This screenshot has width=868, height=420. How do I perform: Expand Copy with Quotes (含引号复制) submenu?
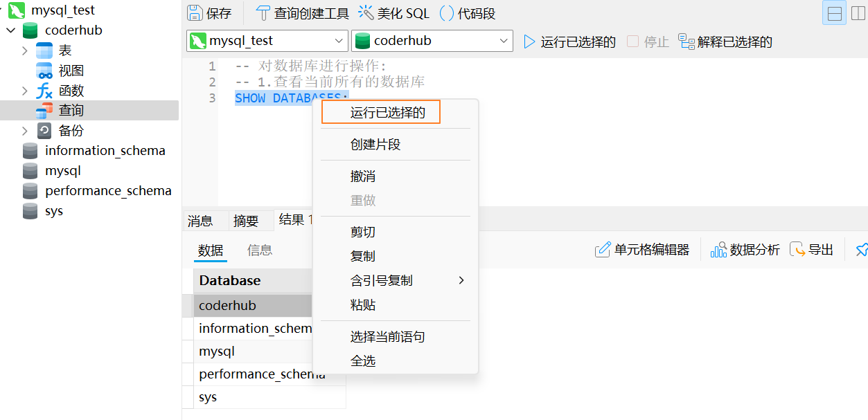(x=406, y=280)
